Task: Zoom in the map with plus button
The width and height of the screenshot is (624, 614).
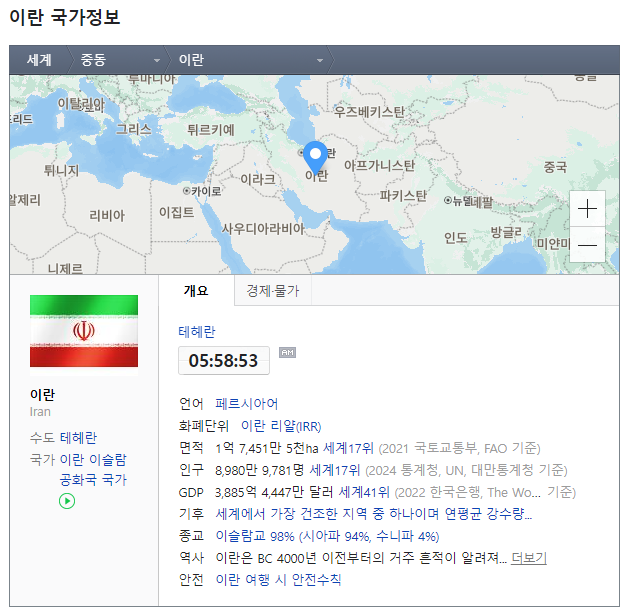Action: pyautogui.click(x=587, y=209)
